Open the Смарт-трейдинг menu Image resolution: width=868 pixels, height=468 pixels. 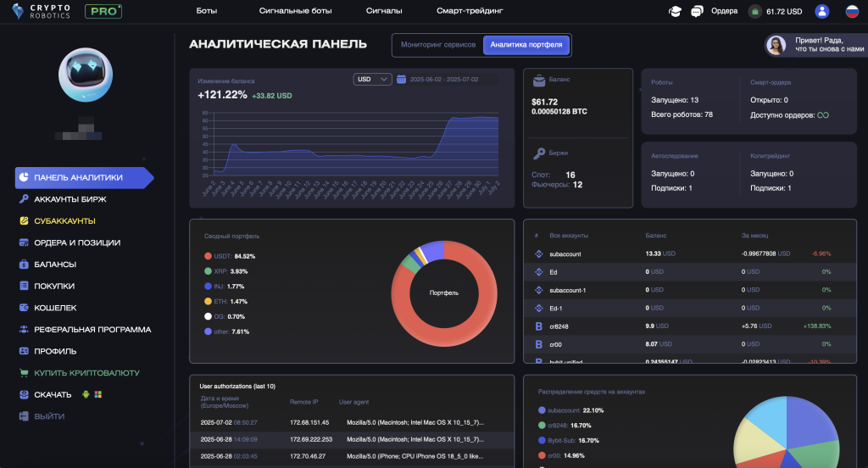470,10
